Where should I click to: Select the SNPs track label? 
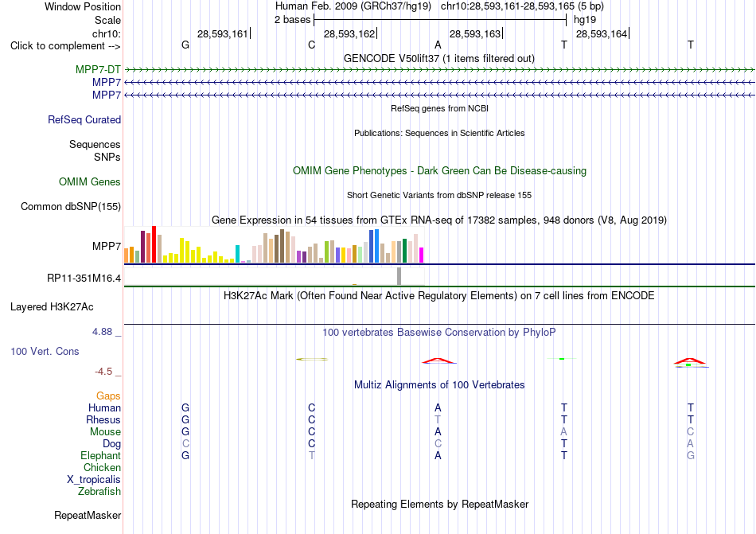point(107,157)
